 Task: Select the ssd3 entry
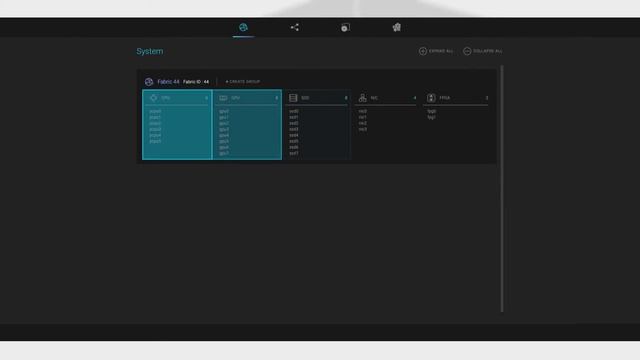pos(294,129)
